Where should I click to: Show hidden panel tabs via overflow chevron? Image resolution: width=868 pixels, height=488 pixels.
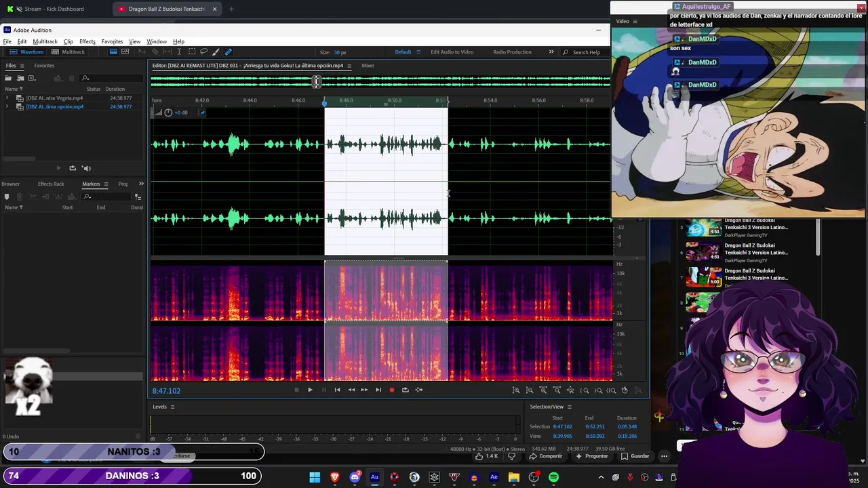tap(141, 184)
